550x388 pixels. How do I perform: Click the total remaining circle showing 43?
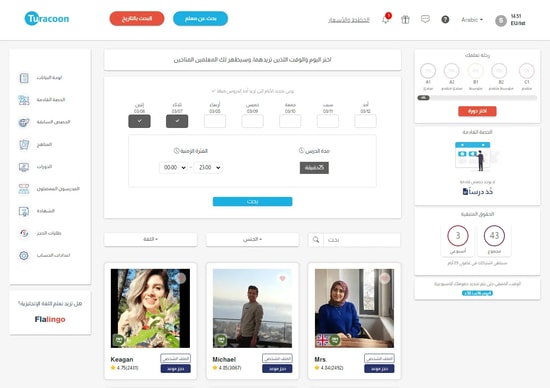(494, 236)
